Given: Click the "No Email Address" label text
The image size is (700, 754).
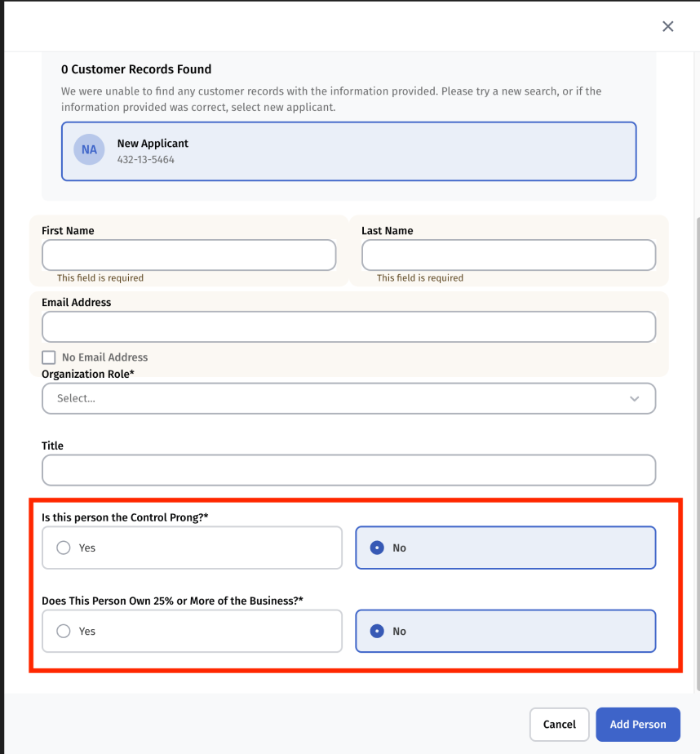Looking at the screenshot, I should tap(104, 357).
